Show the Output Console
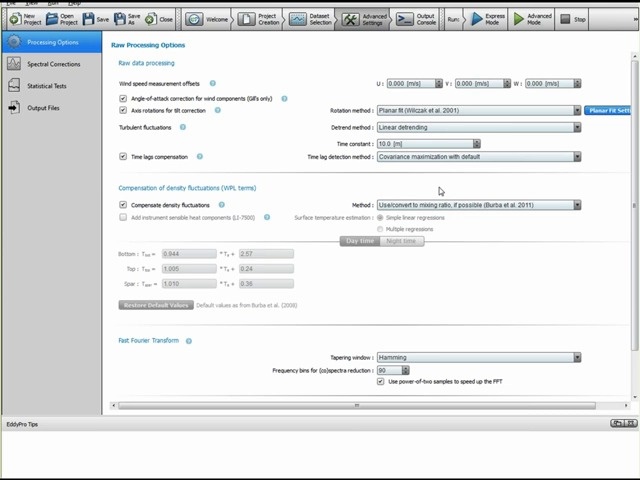 tap(416, 19)
